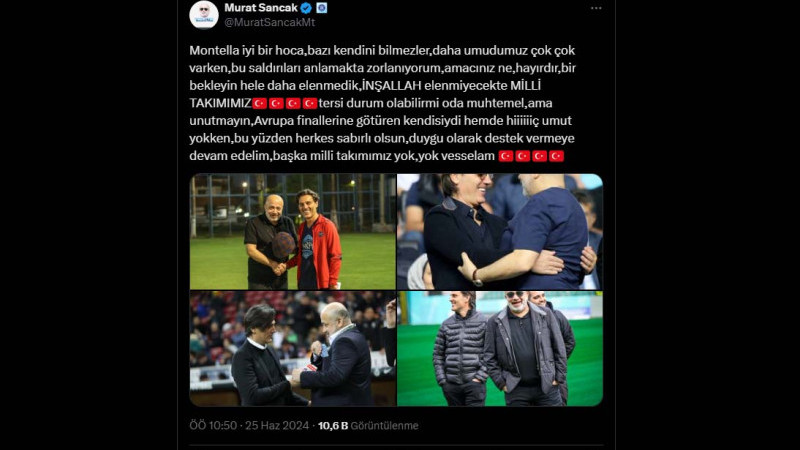Screen dimensions: 800x450
Task: Open the photo of men in puffer jackets
Action: pos(500,348)
